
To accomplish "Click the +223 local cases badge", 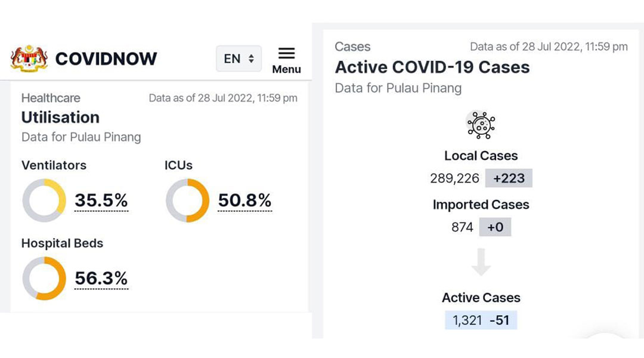I will tap(509, 178).
